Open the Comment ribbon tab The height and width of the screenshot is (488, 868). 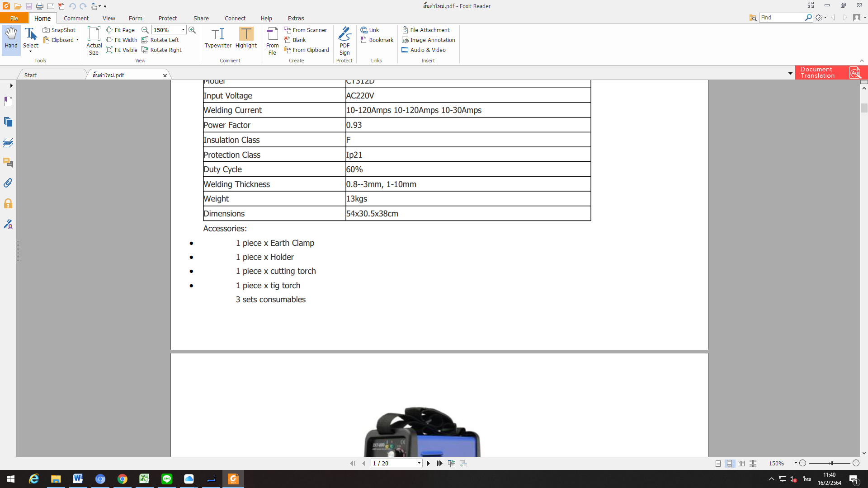coord(76,18)
